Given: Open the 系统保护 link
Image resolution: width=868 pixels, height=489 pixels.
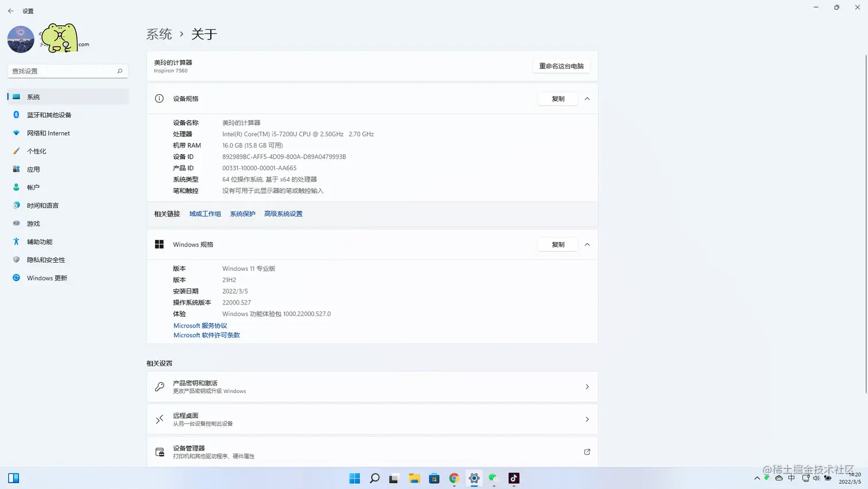Looking at the screenshot, I should (x=243, y=214).
